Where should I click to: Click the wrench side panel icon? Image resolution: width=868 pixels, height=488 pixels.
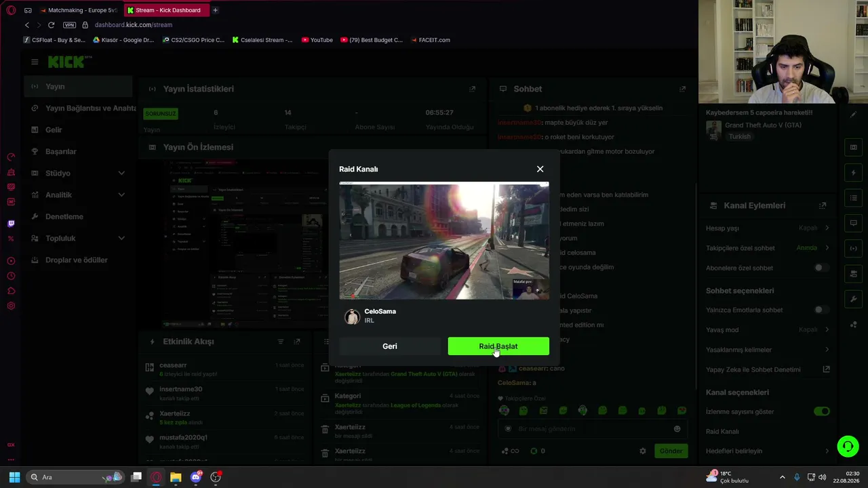(x=854, y=298)
